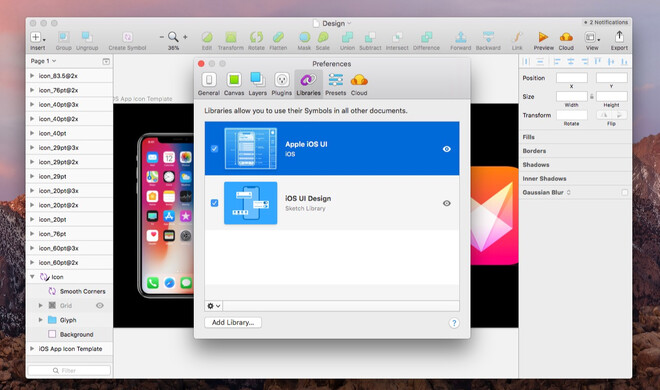Change the Gaussian Blur type selector
This screenshot has height=390, width=660.
[568, 192]
